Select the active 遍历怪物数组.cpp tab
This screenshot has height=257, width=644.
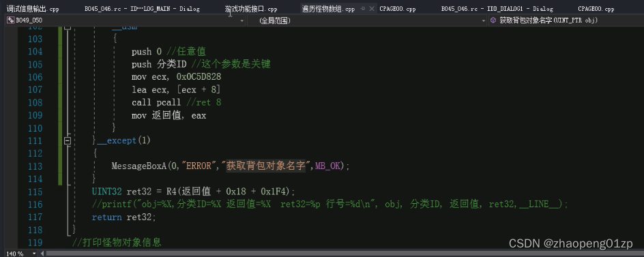(328, 9)
